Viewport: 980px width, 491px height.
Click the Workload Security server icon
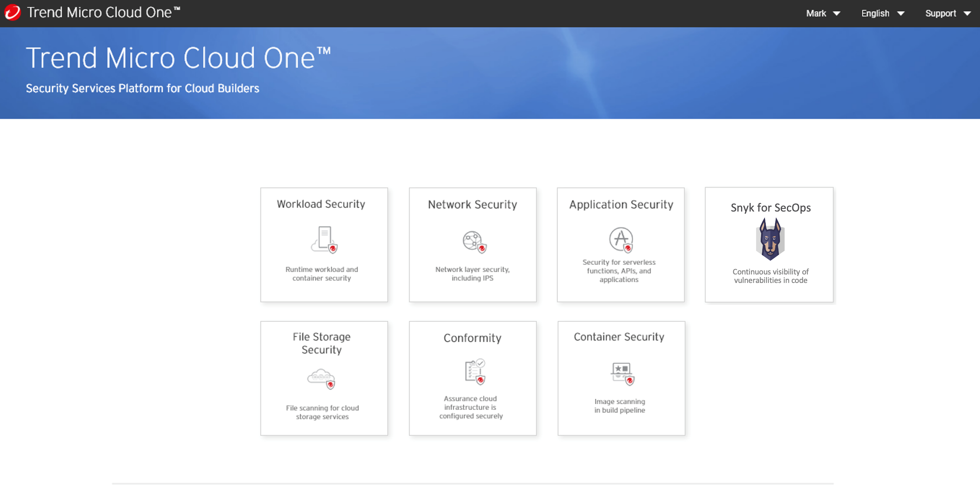(x=324, y=239)
